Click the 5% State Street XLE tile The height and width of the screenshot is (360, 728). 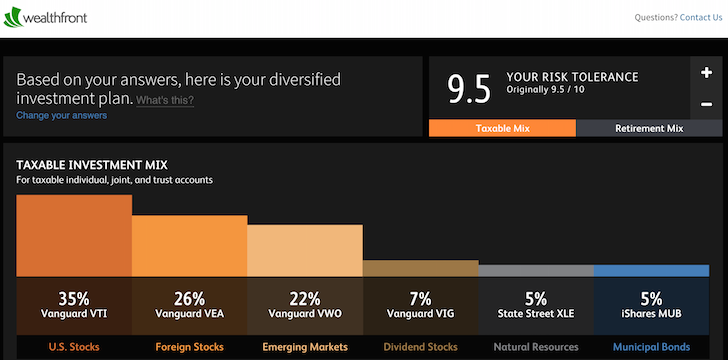536,306
